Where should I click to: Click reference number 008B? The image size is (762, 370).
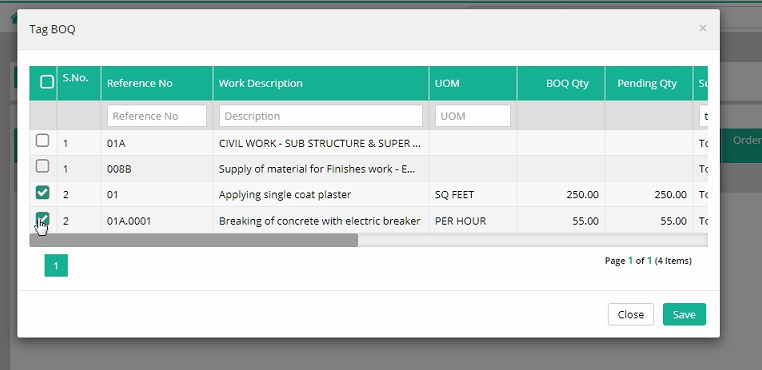click(x=119, y=169)
